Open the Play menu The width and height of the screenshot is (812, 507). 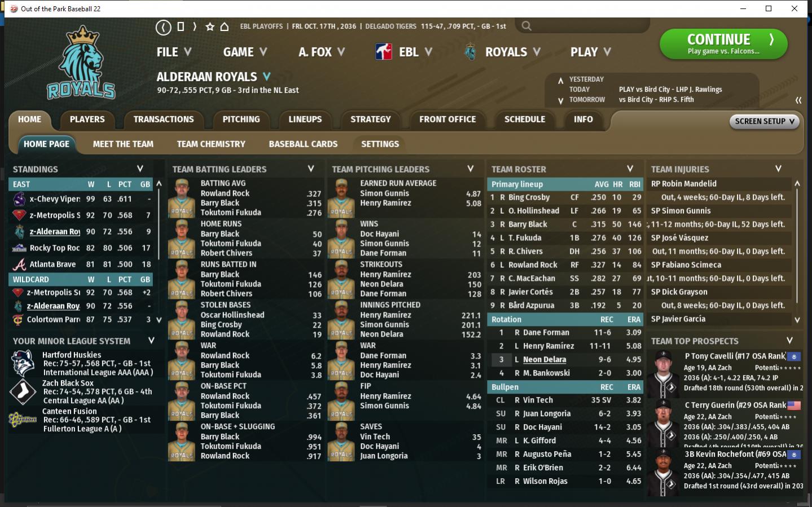pos(590,52)
